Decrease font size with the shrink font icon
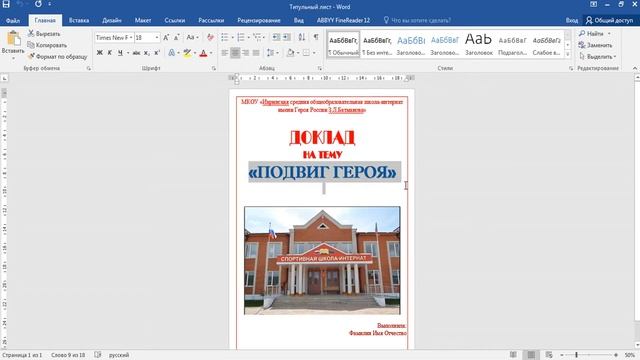The height and width of the screenshot is (360, 640). [x=177, y=38]
